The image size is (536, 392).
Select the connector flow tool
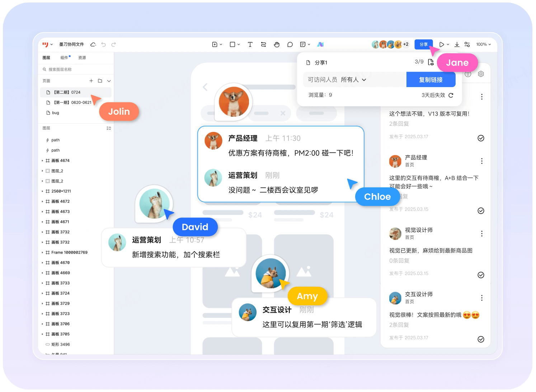(x=263, y=44)
